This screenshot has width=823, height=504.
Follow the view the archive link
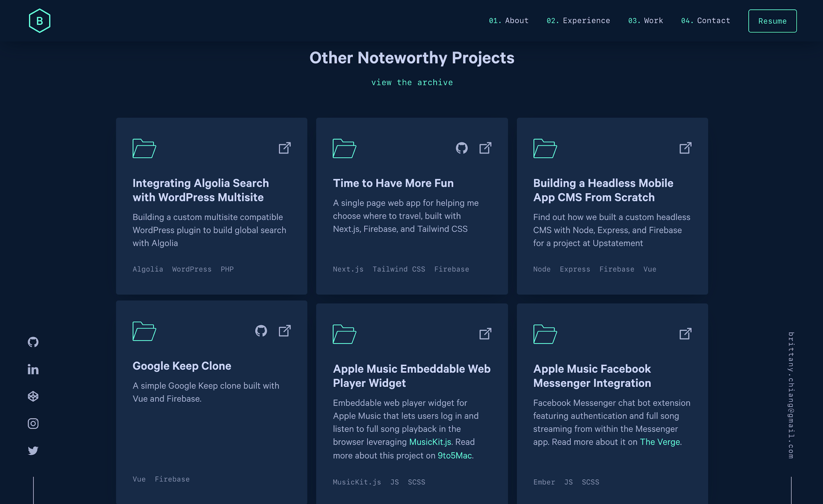(x=412, y=83)
